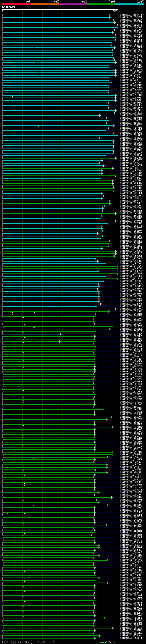Click the cyan alignment bar for UniRef100_B9SKY3
The image size is (146, 644).
pyautogui.click(x=56, y=15)
